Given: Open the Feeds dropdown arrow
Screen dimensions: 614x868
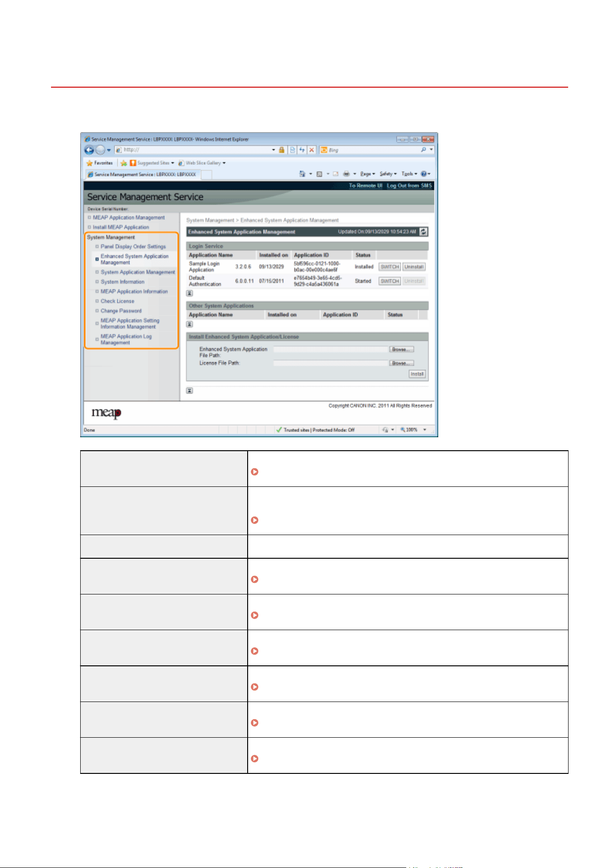Looking at the screenshot, I should pos(327,174).
